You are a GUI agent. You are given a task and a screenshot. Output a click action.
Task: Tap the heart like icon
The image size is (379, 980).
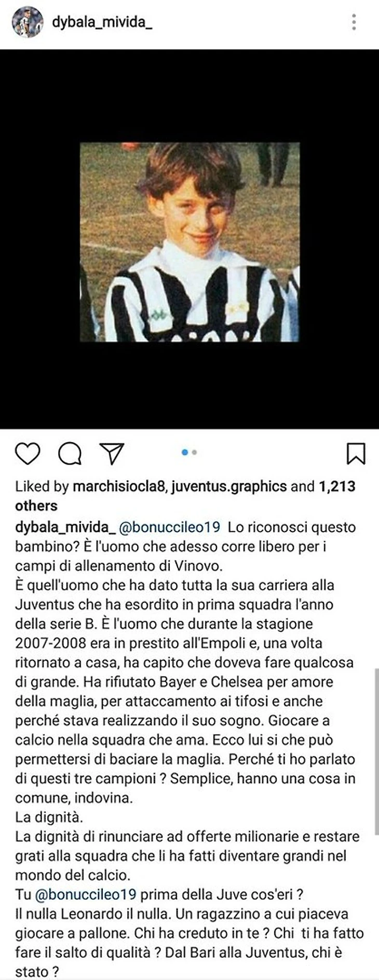tap(28, 453)
